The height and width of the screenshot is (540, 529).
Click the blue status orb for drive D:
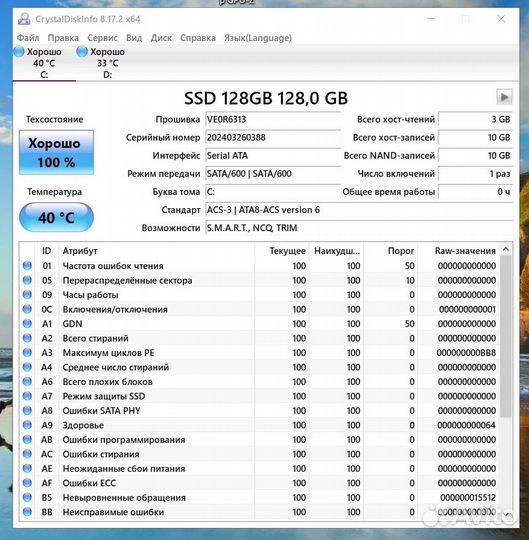[x=82, y=52]
